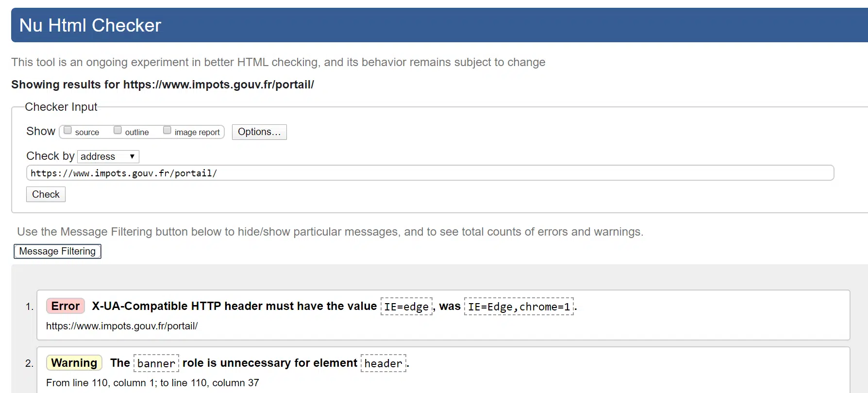Enable the source checkbox
Viewport: 868px width, 393px height.
pyautogui.click(x=68, y=130)
